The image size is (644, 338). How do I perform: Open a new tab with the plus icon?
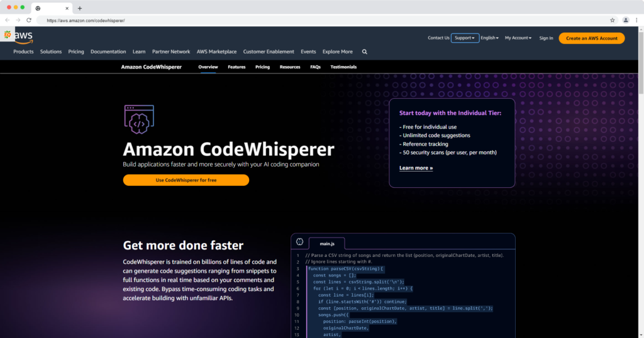point(80,8)
